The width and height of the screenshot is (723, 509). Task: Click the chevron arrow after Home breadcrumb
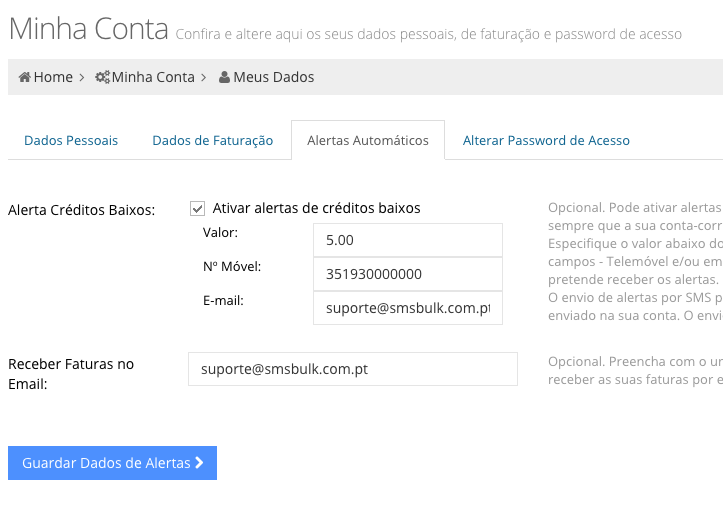tap(82, 77)
